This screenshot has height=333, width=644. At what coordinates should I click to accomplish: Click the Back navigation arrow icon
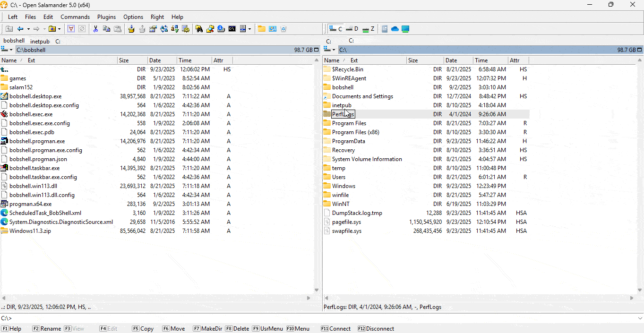click(20, 29)
